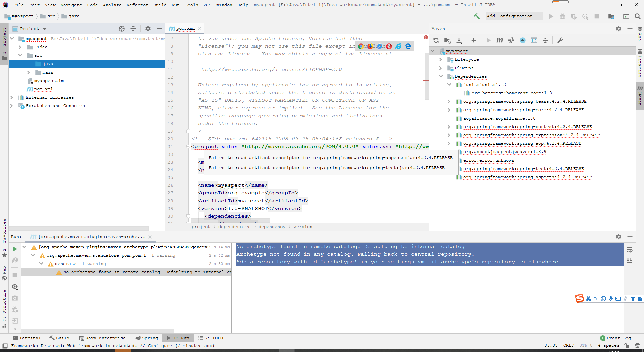This screenshot has width=644, height=352.
Task: Open the Refactor menu
Action: pos(137,5)
